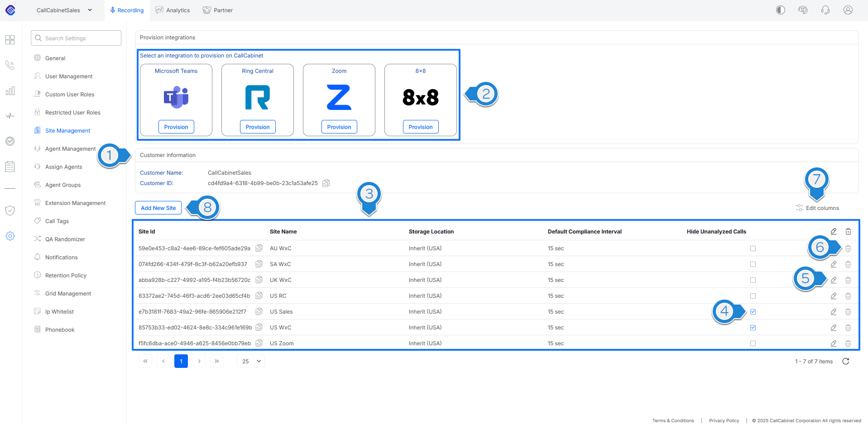Open User Management settings
Image resolution: width=868 pixels, height=424 pixels.
click(x=69, y=76)
